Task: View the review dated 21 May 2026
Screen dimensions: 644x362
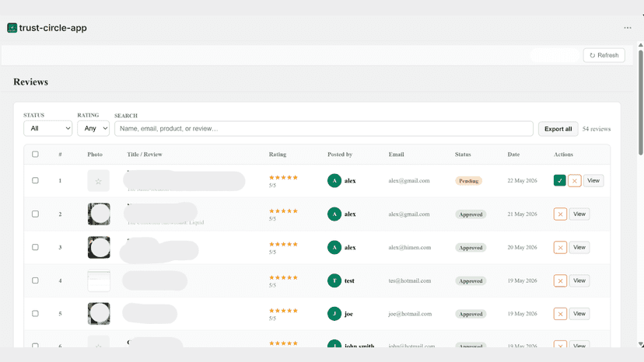Action: (x=579, y=214)
